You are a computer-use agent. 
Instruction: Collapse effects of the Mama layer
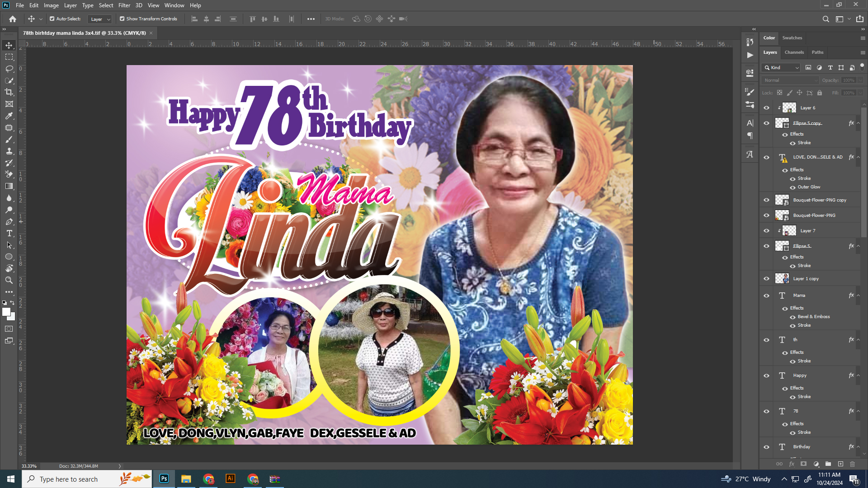click(858, 296)
